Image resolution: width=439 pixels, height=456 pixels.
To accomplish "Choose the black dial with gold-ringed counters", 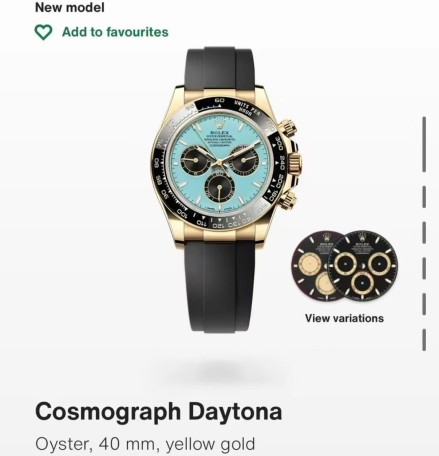I will (x=362, y=266).
